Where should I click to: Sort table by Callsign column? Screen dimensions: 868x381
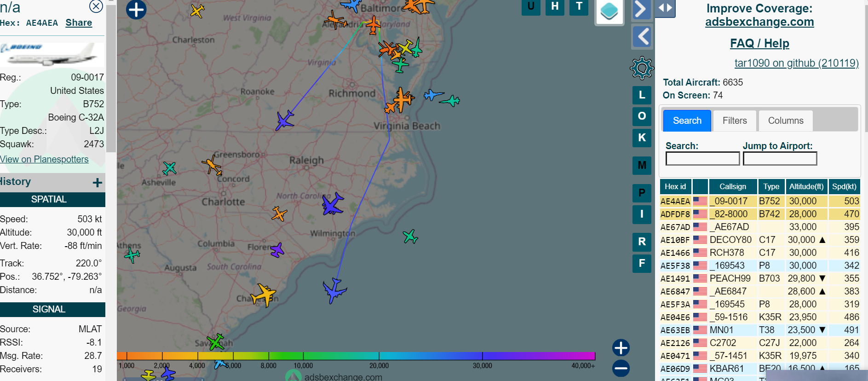[x=733, y=186]
